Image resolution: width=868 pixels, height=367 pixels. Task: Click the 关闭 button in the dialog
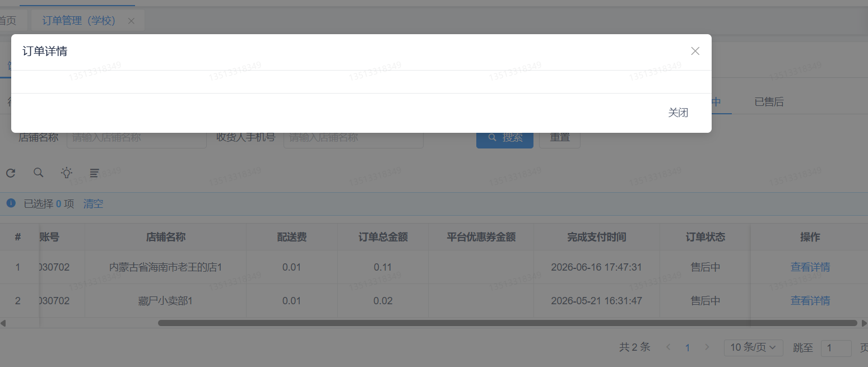pos(678,113)
